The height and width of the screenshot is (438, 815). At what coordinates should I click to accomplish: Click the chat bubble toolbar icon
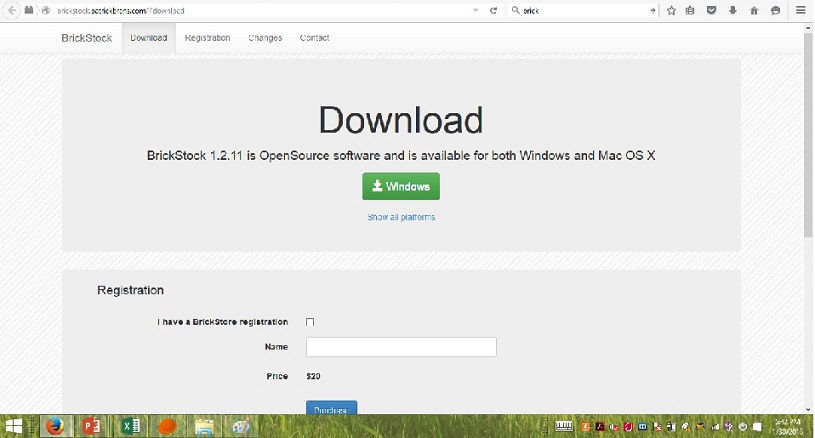pyautogui.click(x=775, y=10)
